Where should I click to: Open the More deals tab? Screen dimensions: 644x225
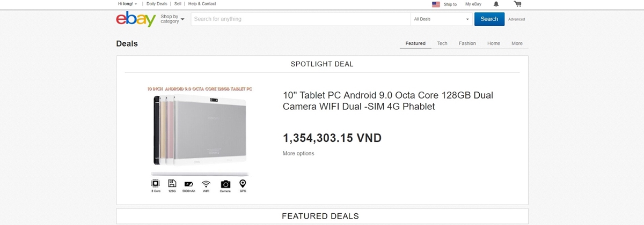pos(517,43)
